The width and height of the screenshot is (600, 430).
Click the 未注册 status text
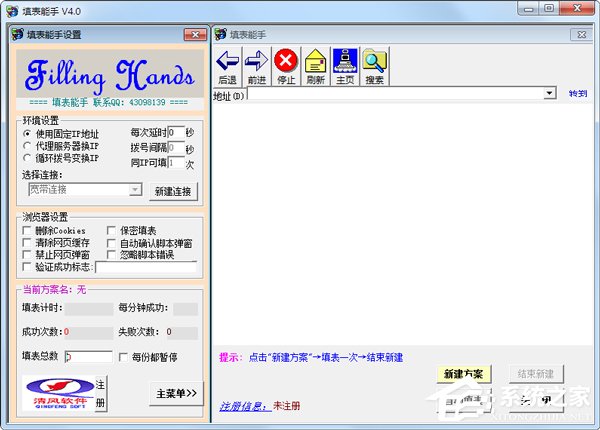[x=287, y=406]
